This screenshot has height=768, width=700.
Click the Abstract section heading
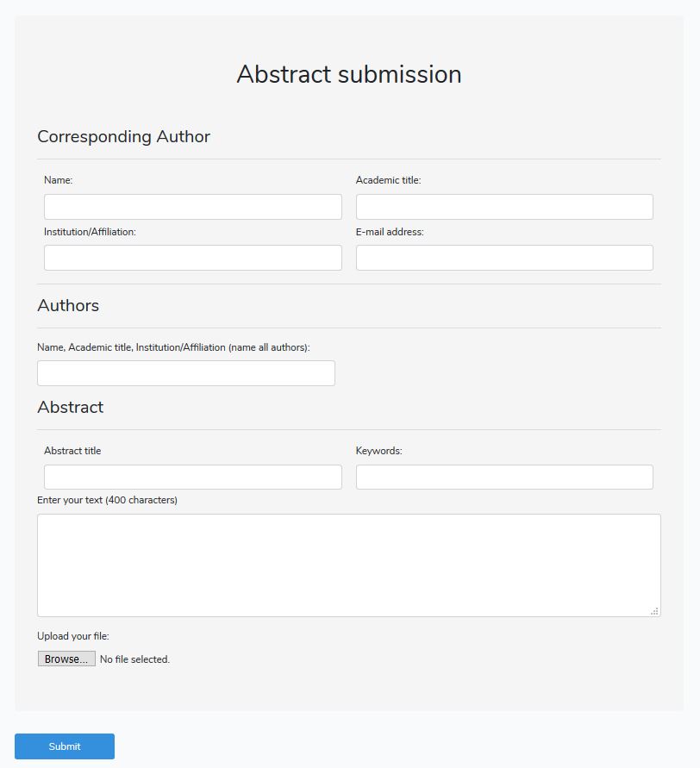[70, 407]
